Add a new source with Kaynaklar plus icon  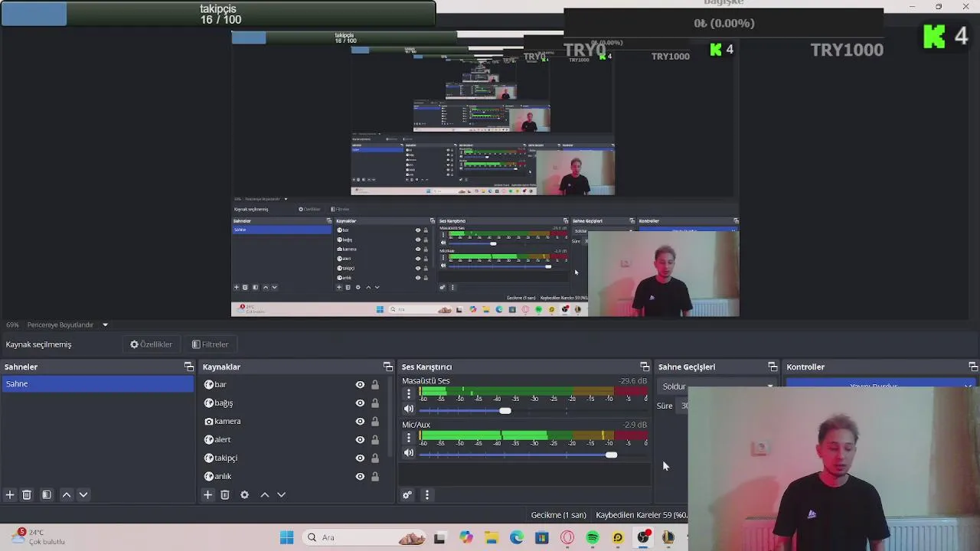(207, 495)
